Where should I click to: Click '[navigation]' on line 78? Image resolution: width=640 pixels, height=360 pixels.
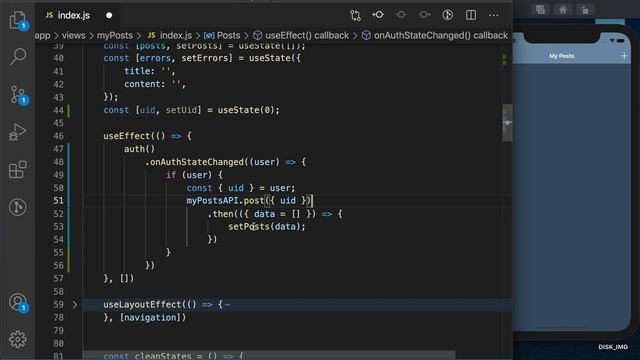click(153, 318)
